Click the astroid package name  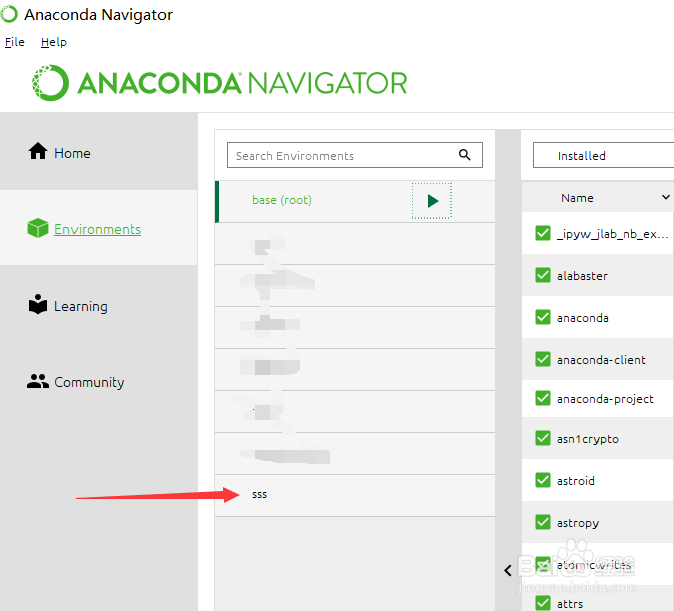576,481
